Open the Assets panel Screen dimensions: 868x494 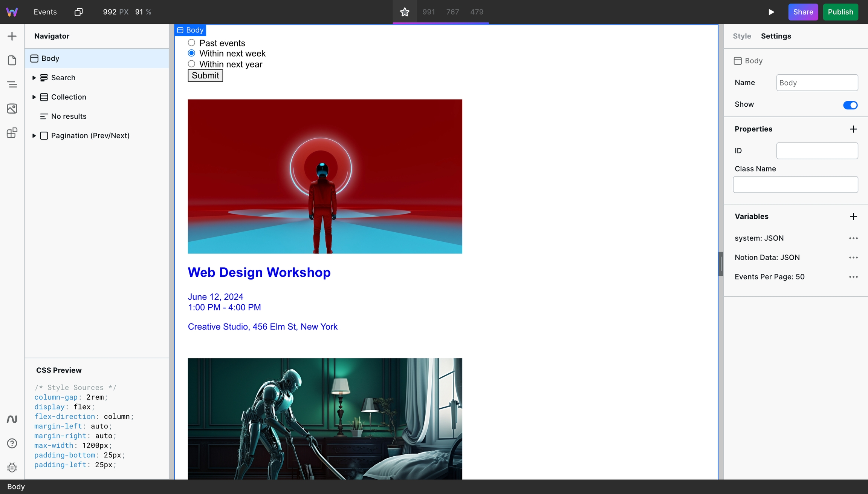coord(12,109)
